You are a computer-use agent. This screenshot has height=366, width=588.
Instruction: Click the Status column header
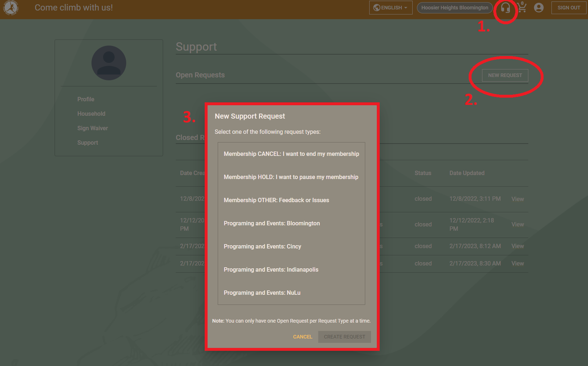coord(423,173)
